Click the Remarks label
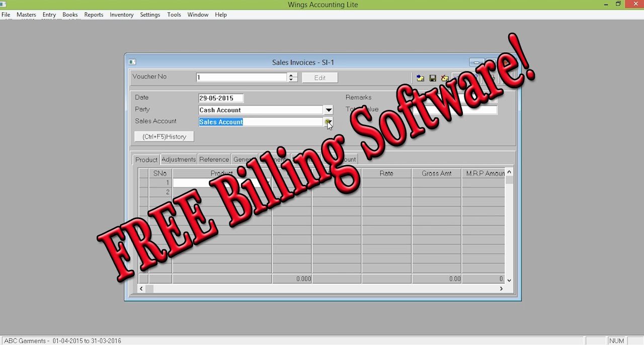The height and width of the screenshot is (345, 644). [358, 97]
